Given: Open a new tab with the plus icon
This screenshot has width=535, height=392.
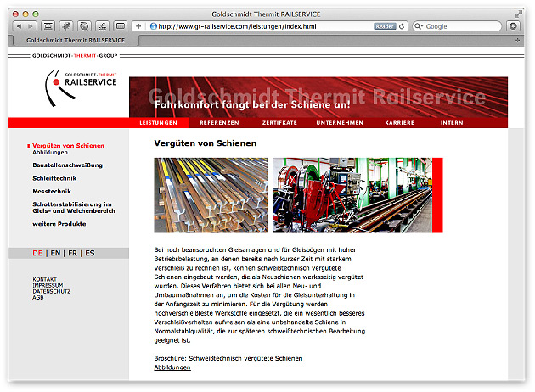Looking at the screenshot, I should click(x=518, y=40).
